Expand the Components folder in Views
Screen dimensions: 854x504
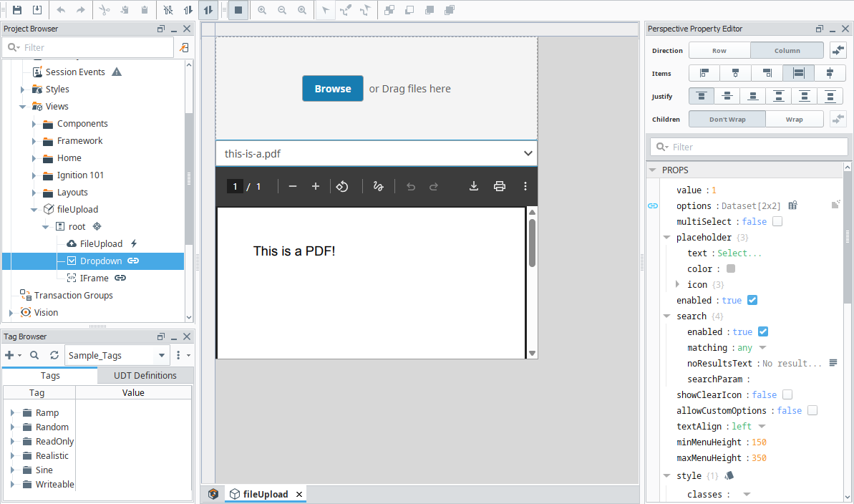tap(34, 124)
